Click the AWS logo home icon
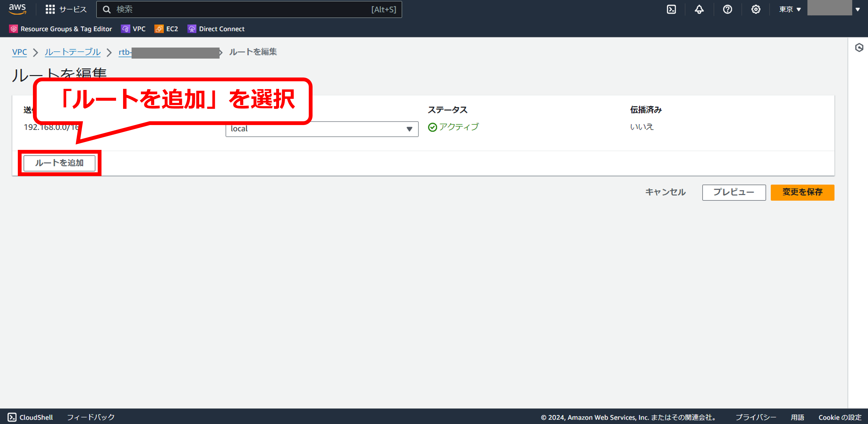This screenshot has width=868, height=424. (17, 9)
